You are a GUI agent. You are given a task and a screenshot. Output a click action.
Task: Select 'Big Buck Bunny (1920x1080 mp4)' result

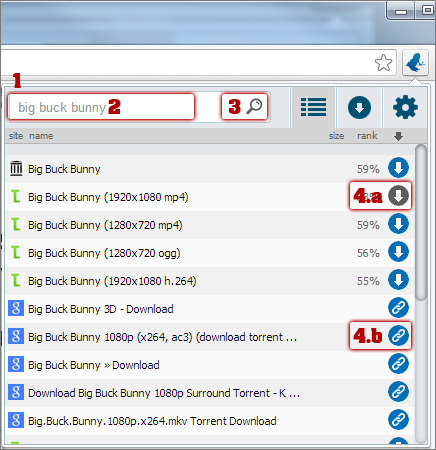pyautogui.click(x=108, y=197)
